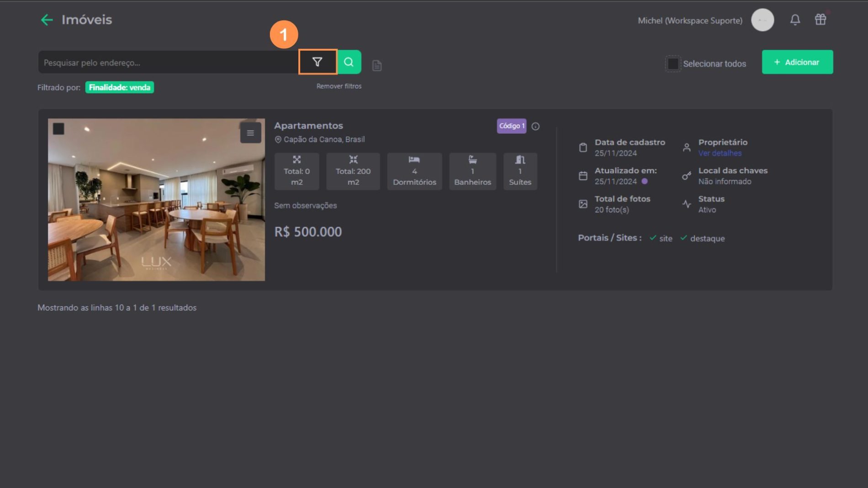Open Ver detalhes owner link
The height and width of the screenshot is (488, 868).
tap(720, 153)
